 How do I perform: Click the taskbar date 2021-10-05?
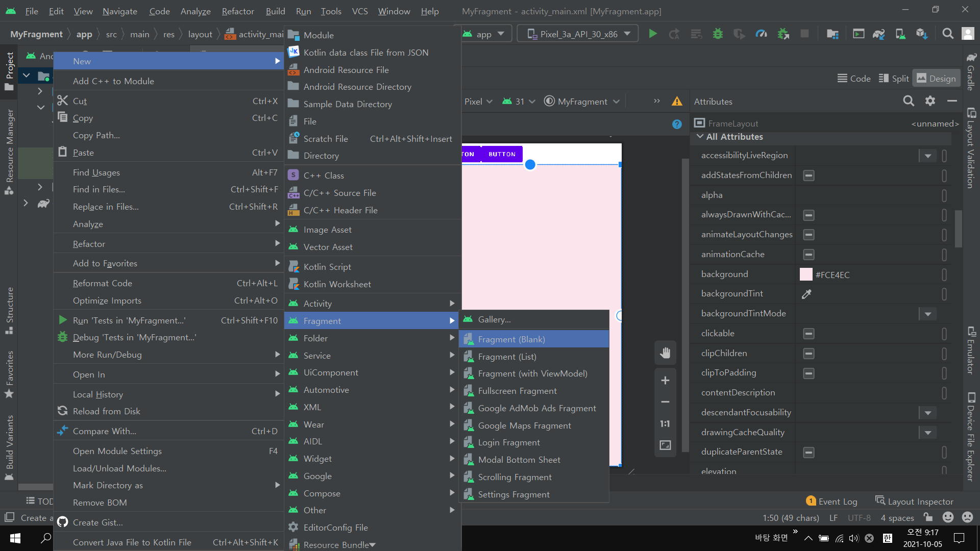922,544
